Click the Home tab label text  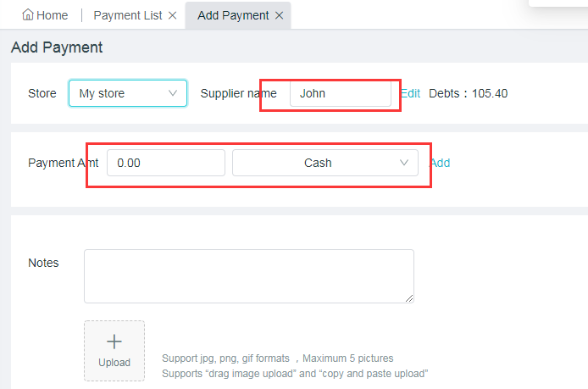tap(53, 15)
